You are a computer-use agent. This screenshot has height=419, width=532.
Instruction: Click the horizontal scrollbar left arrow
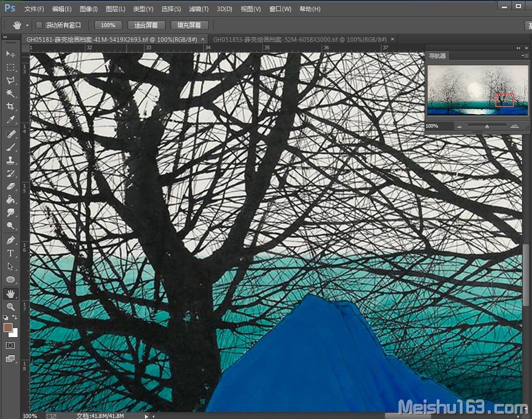point(154,416)
